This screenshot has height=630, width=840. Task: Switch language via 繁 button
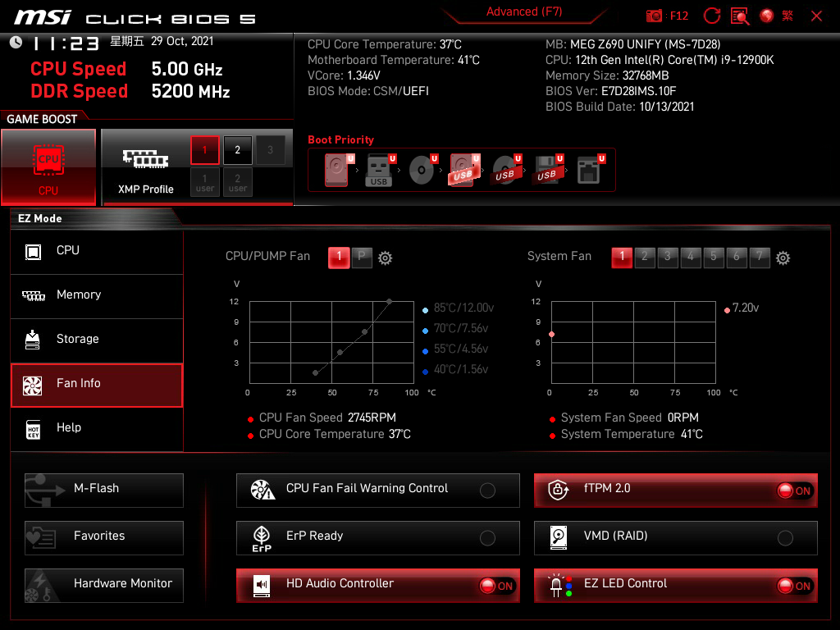(787, 16)
